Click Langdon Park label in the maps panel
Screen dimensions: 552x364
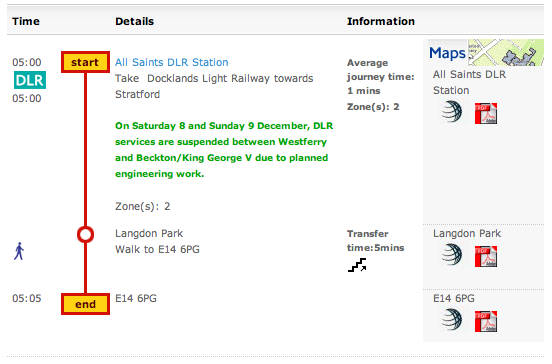point(467,233)
